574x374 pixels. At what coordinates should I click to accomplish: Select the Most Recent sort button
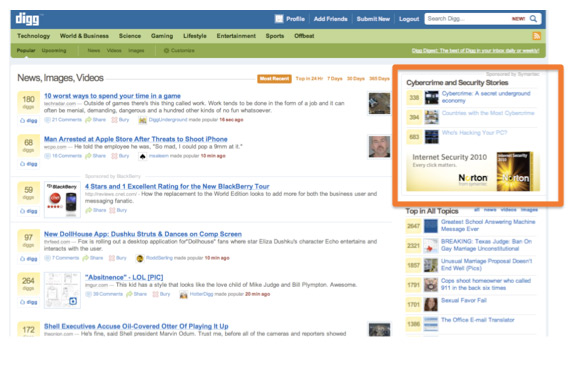[x=274, y=79]
